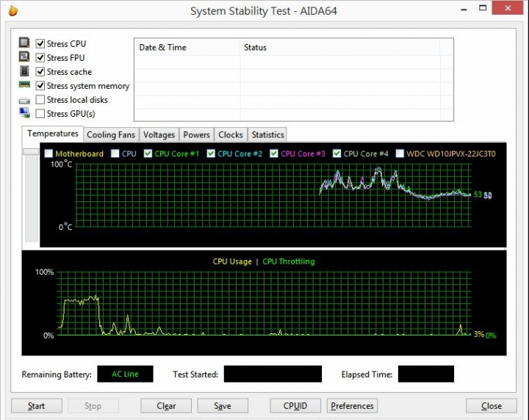Screen dimensions: 529x420
Task: Click the temperature graph scale slider
Action: coord(31,152)
